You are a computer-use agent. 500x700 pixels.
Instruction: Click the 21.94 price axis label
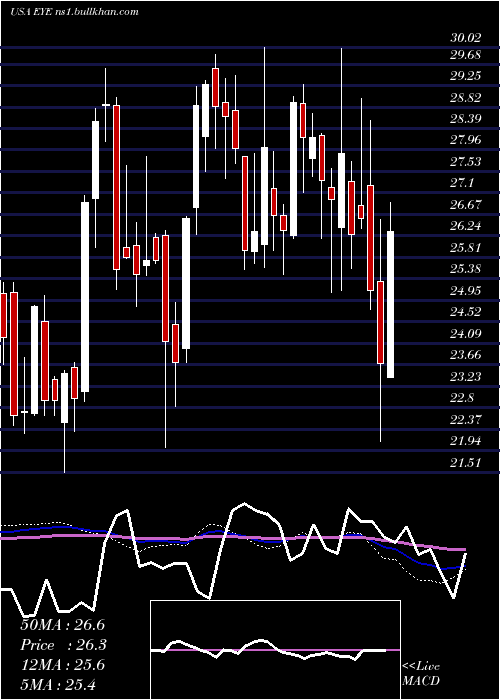point(466,441)
